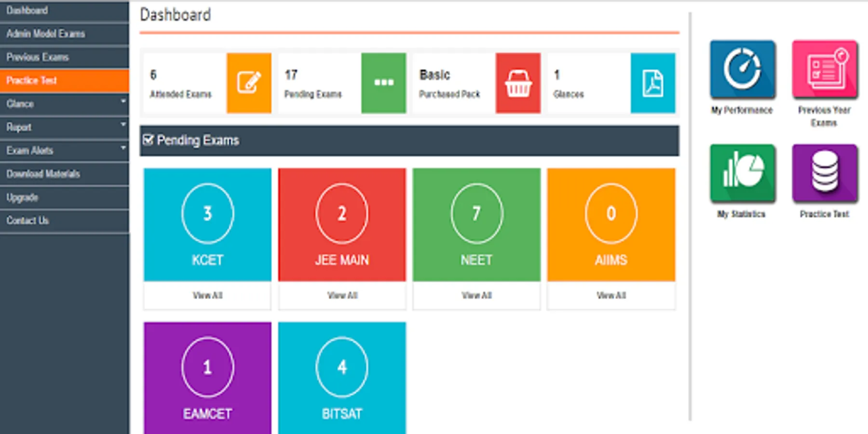Click the Pending Exams section header text
Viewport: 868px width, 434px height.
[x=198, y=140]
